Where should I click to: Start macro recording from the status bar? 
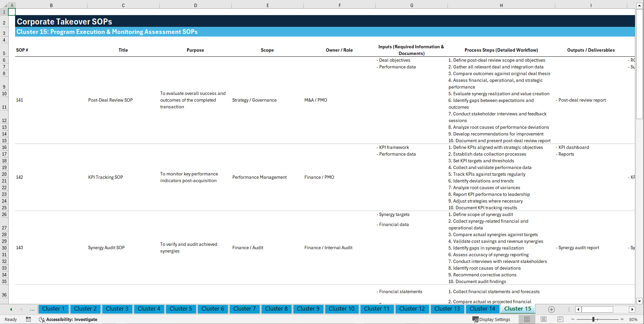click(28, 319)
